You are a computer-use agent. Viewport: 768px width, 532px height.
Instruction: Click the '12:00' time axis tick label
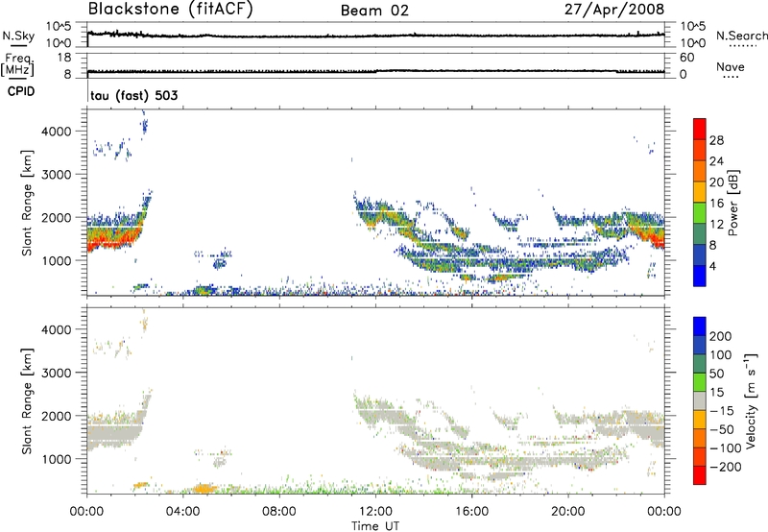(x=375, y=512)
